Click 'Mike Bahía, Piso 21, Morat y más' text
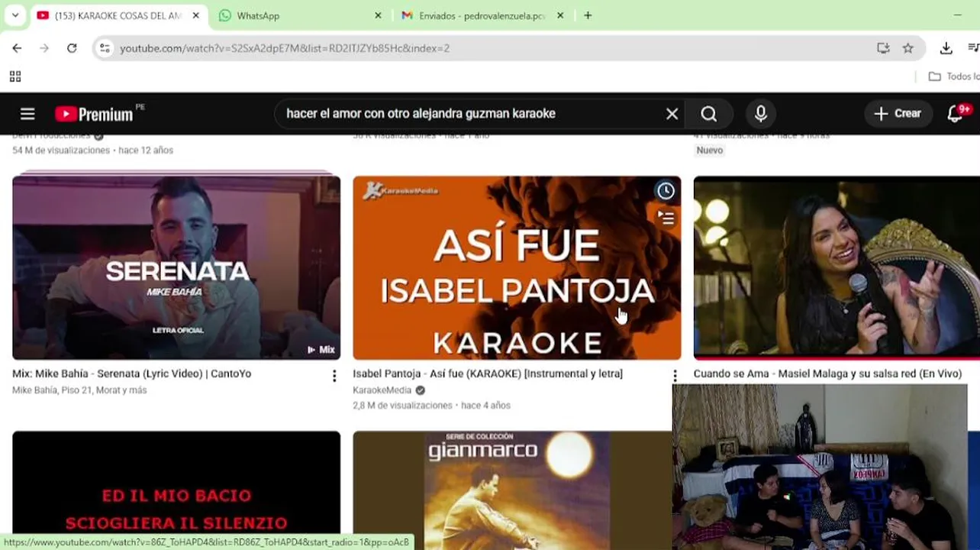Image resolution: width=980 pixels, height=550 pixels. [x=79, y=390]
